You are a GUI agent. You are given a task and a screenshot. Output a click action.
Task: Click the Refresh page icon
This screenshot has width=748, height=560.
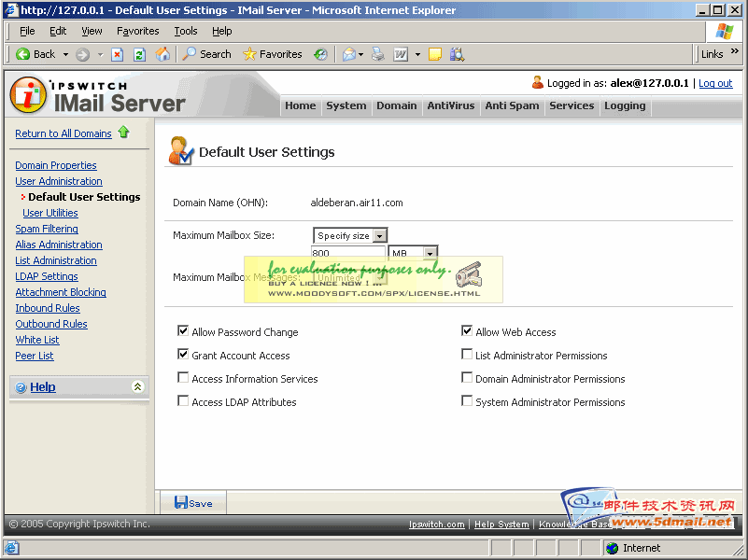(139, 54)
